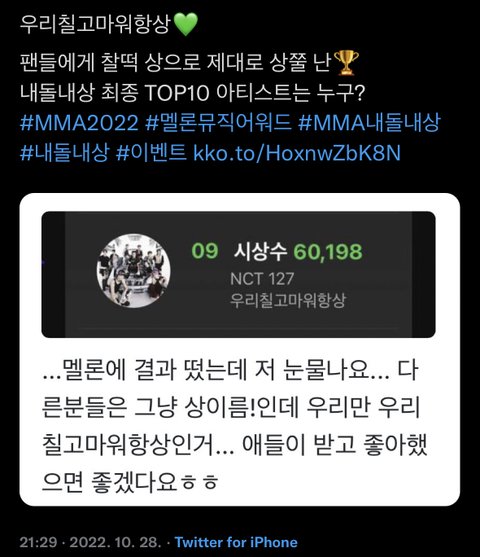Click the 우리칠고마워항상 award name in card
This screenshot has width=480, height=557.
287,301
